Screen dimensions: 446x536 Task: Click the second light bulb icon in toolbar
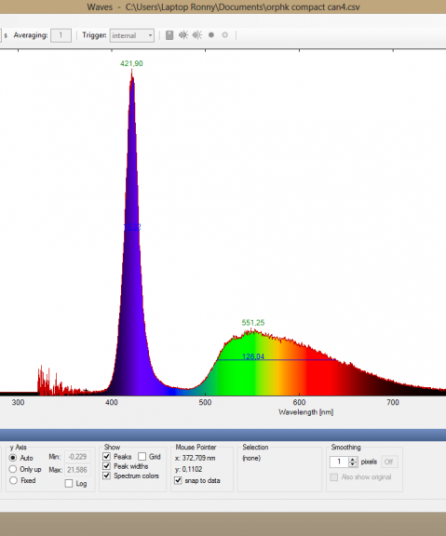[197, 35]
